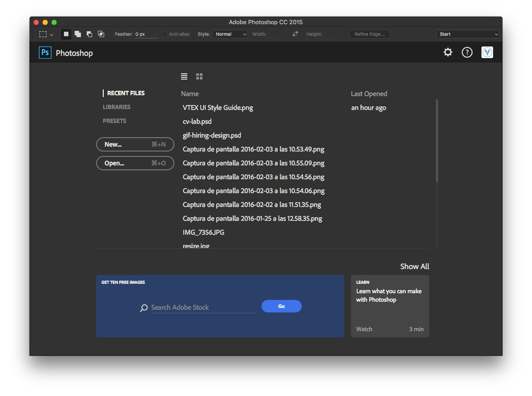This screenshot has width=532, height=396.
Task: Open the Style dropdown set to Normal
Action: (x=230, y=34)
